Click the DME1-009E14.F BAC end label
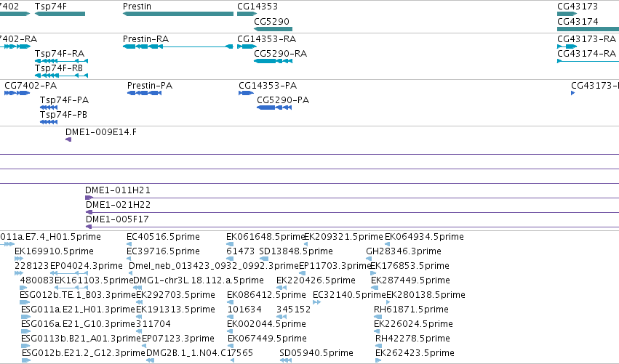The image size is (619, 364). [x=101, y=132]
